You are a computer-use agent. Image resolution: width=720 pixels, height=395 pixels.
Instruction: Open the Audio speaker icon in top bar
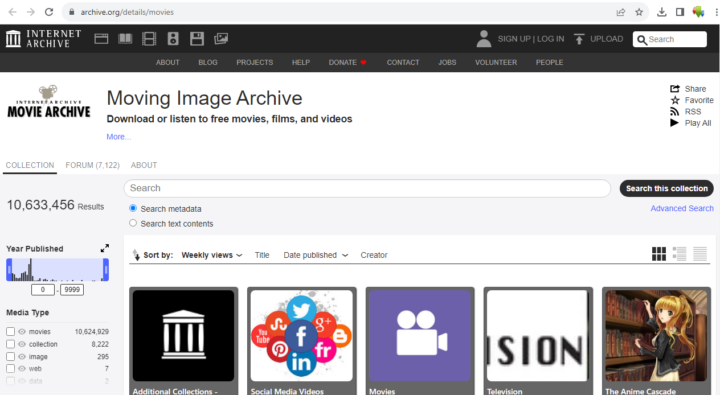pyautogui.click(x=173, y=39)
